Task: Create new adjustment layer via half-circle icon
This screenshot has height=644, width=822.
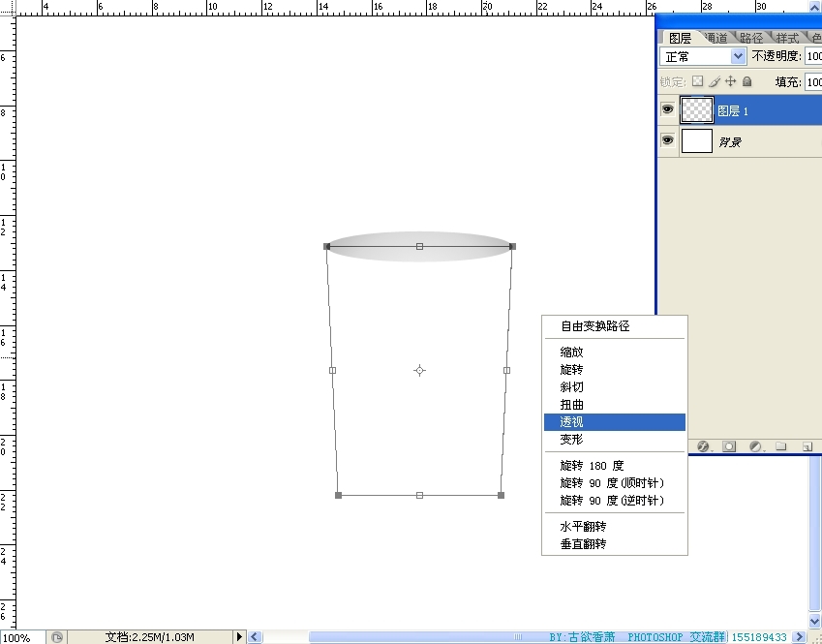Action: point(755,446)
